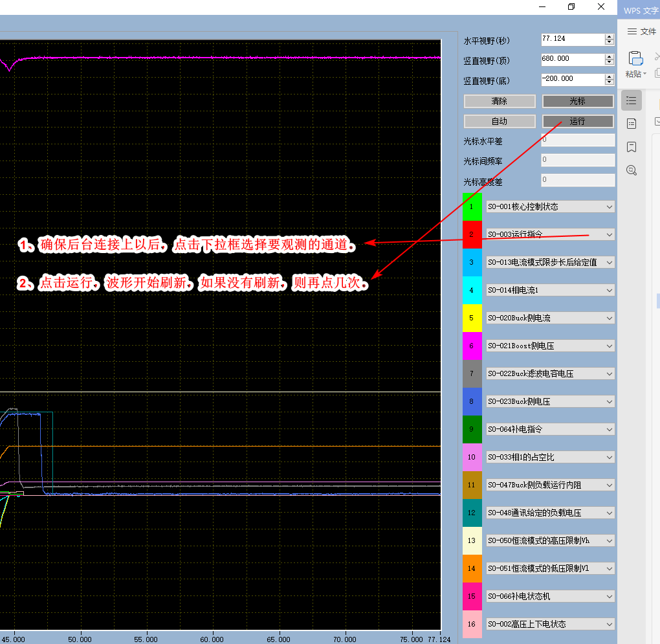The width and height of the screenshot is (660, 644).
Task: Open channel 10 dropdown S0-033相1的占空比
Action: coord(550,457)
